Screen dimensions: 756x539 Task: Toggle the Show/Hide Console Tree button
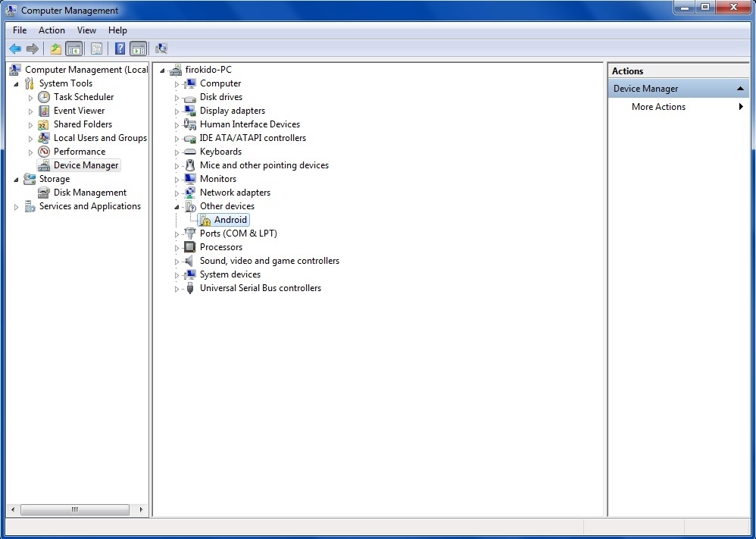pos(73,49)
